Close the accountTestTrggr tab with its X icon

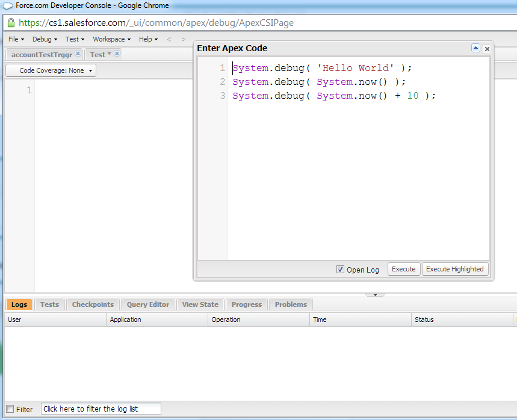(x=78, y=54)
